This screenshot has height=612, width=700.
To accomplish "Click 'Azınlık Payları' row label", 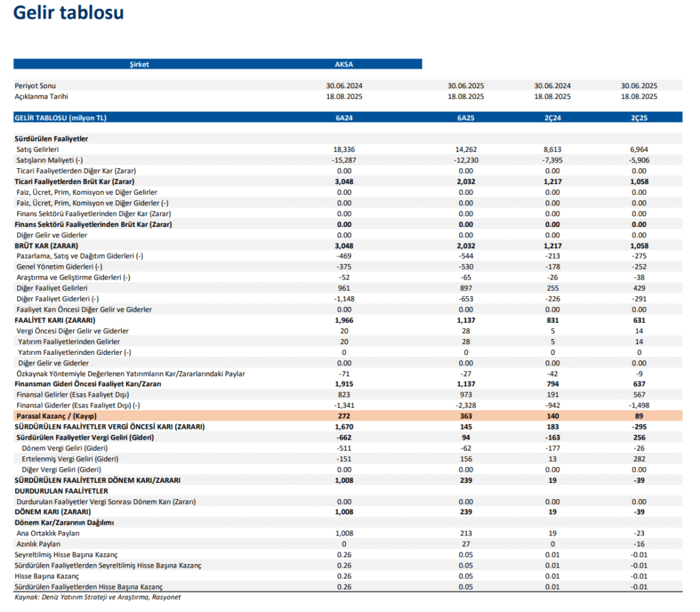I will click(38, 544).
